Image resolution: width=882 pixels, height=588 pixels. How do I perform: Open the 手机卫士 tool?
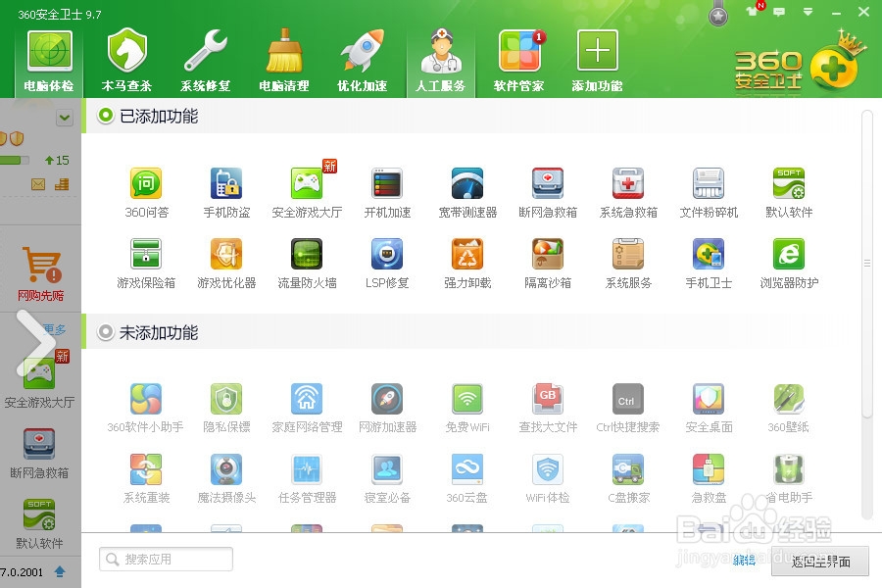[x=709, y=264]
